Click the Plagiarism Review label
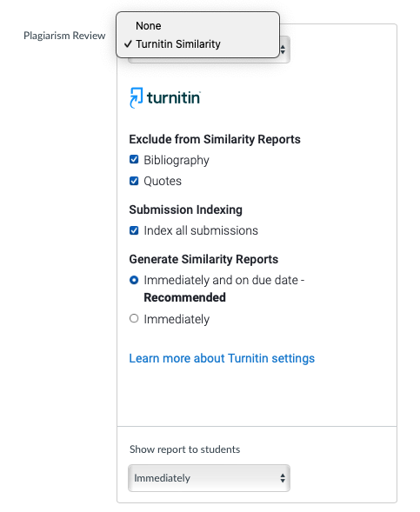Viewport: 420px width, 512px height. point(64,36)
